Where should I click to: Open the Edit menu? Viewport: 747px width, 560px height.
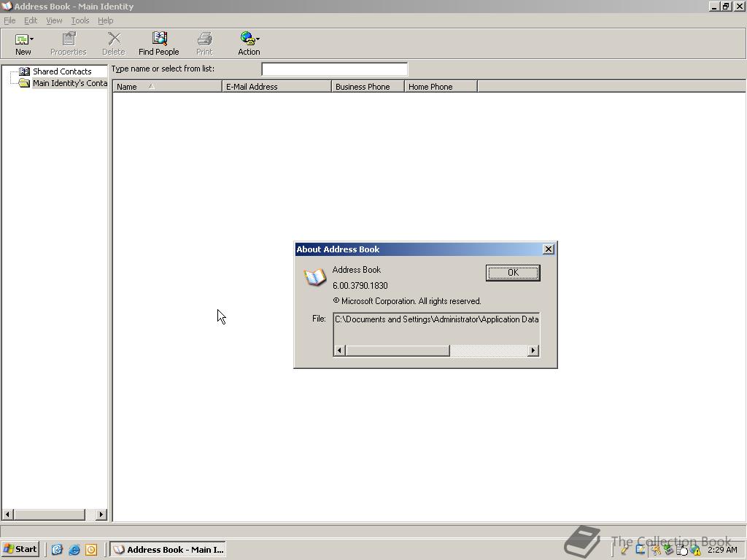point(31,20)
